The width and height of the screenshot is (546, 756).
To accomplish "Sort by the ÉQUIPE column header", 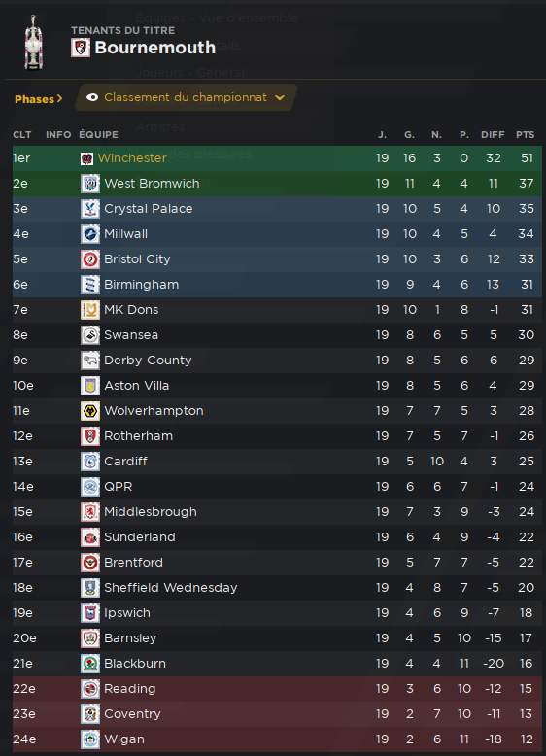I will pyautogui.click(x=98, y=134).
